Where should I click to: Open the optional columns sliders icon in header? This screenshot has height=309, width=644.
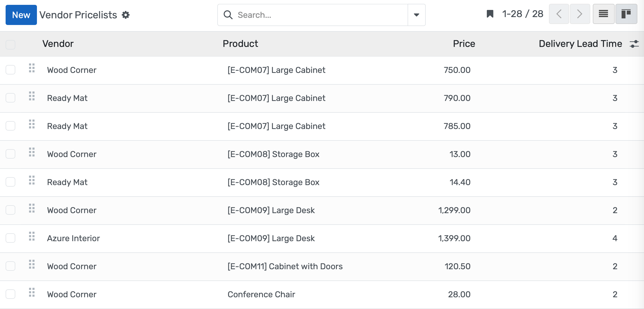(634, 44)
